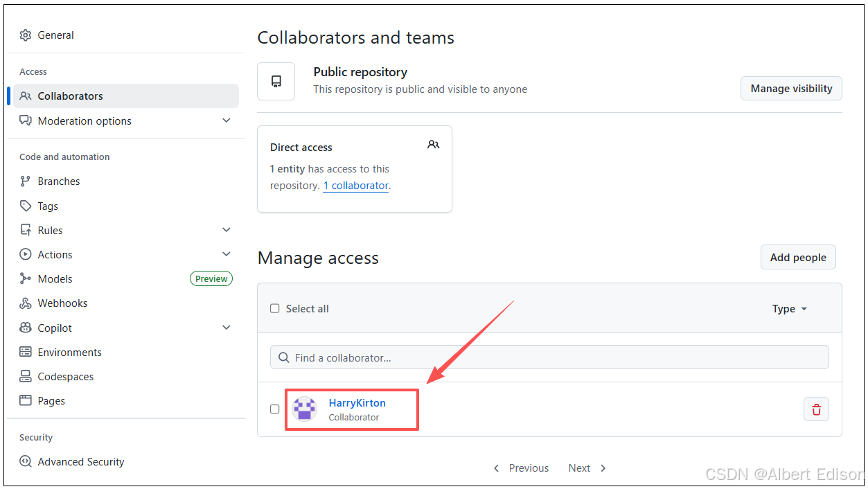Click the 'Collaborators and teams' heading
868x489 pixels.
click(x=356, y=37)
